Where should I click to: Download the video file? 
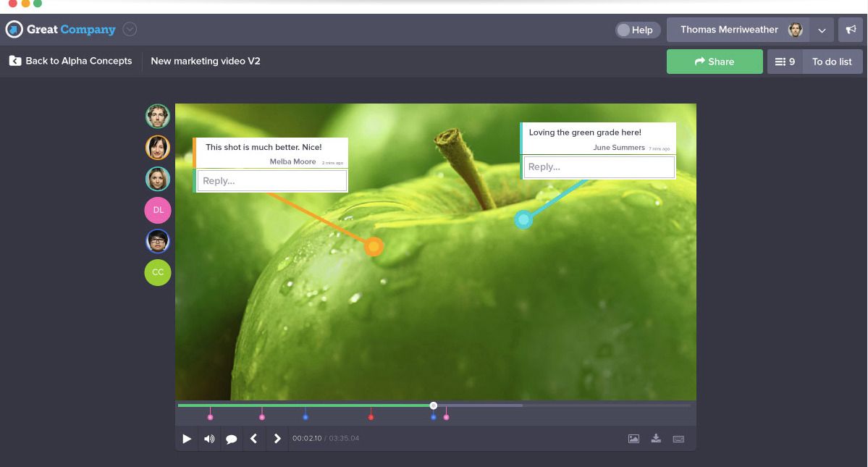point(655,438)
